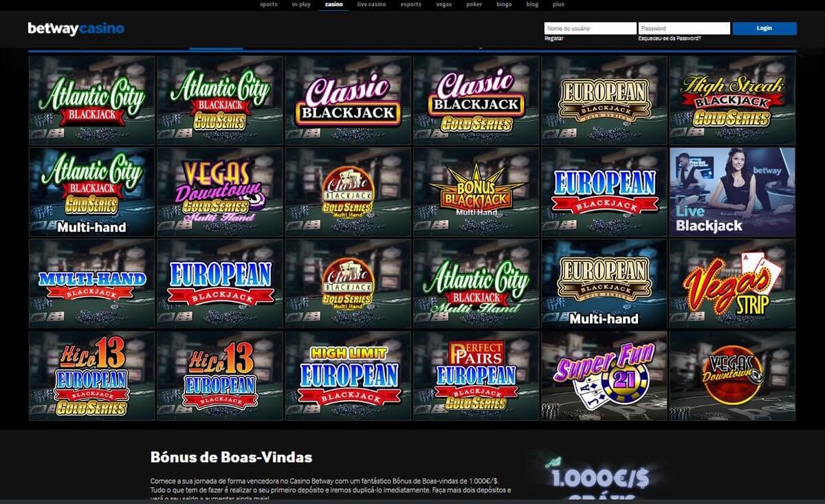The width and height of the screenshot is (825, 504).
Task: Click the Registar link
Action: (553, 39)
